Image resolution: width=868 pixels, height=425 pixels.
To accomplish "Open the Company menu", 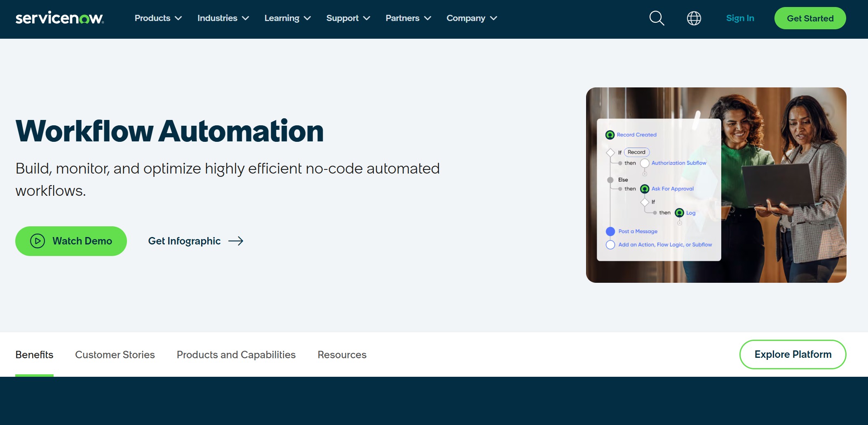I will click(x=471, y=18).
